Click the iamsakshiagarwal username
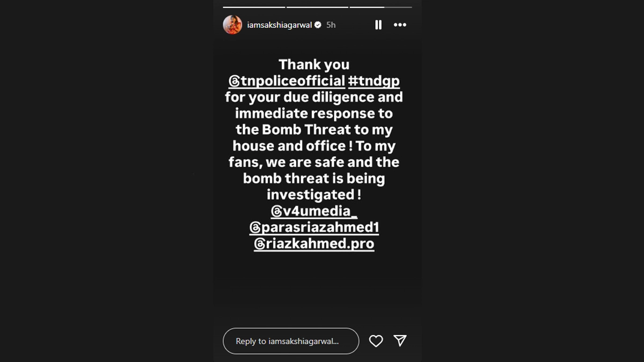The width and height of the screenshot is (644, 362). pos(279,25)
